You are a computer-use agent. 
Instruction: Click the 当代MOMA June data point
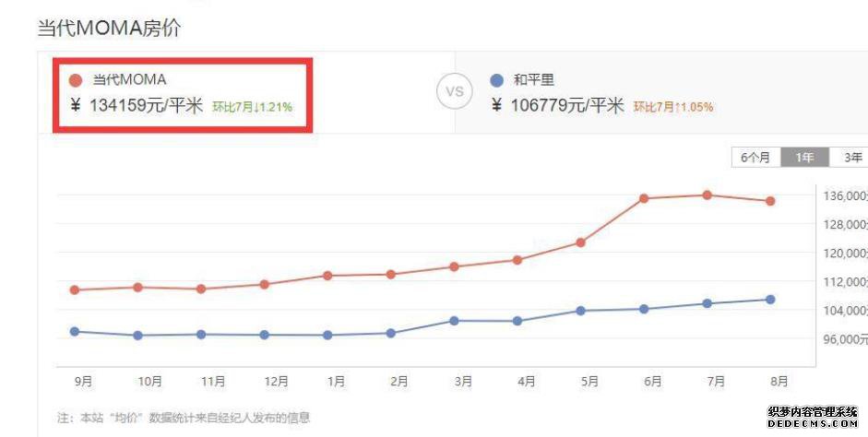(644, 198)
